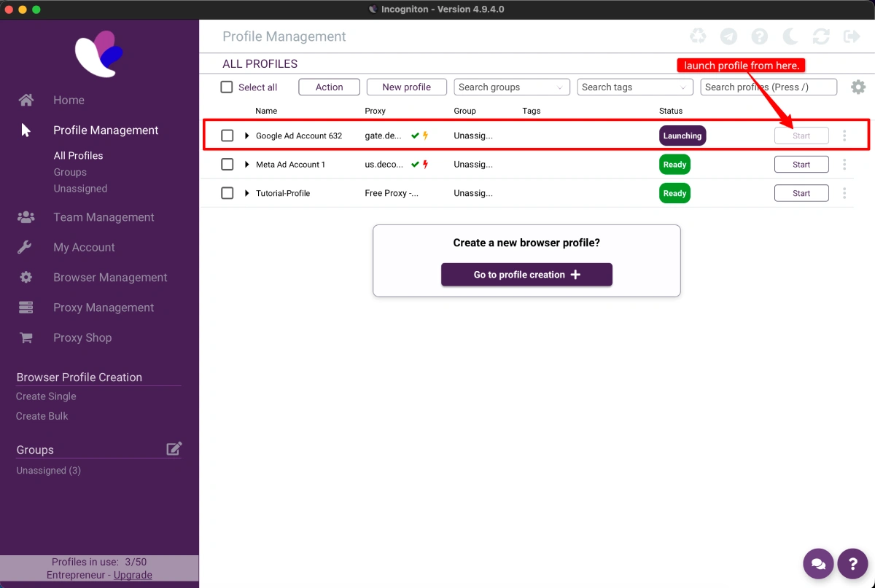
Task: Click the Status column header
Action: (x=671, y=111)
